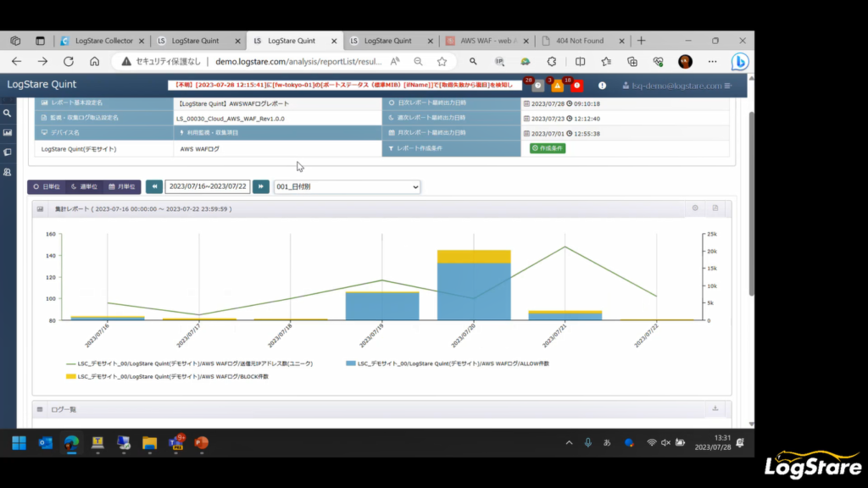Screen dimensions: 868x488
Task: Open the red alert badge showing 18
Action: pyautogui.click(x=576, y=86)
